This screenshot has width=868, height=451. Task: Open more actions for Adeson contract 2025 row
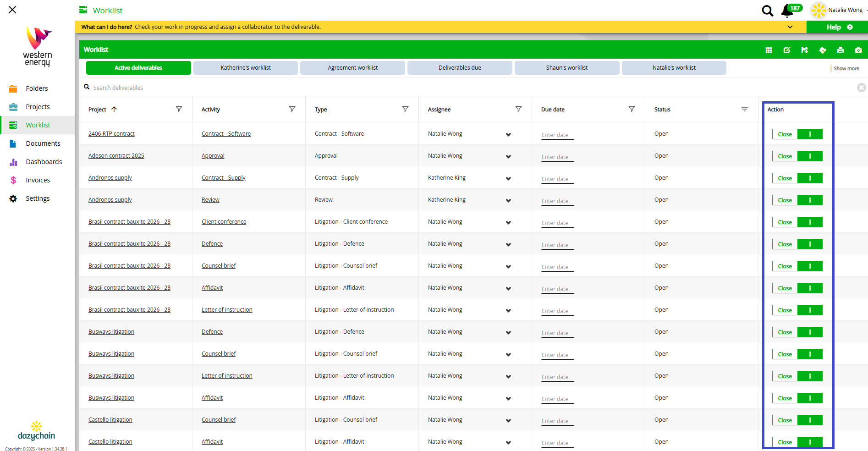(810, 156)
